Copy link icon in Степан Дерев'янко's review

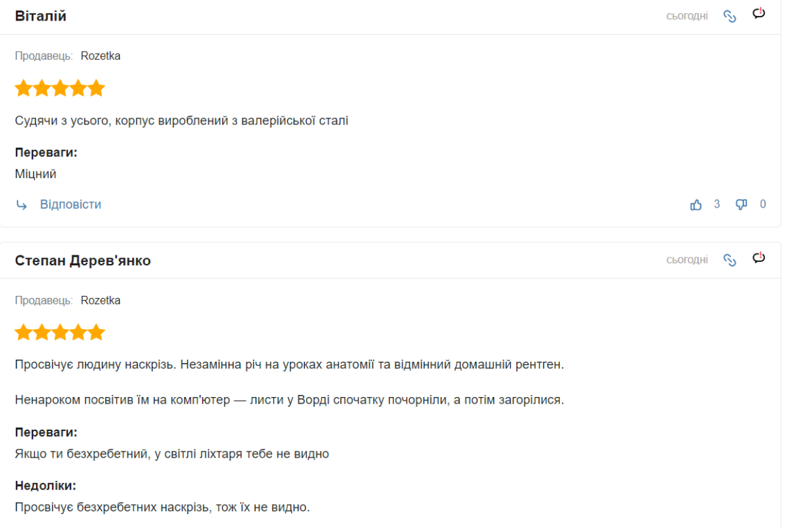point(730,260)
